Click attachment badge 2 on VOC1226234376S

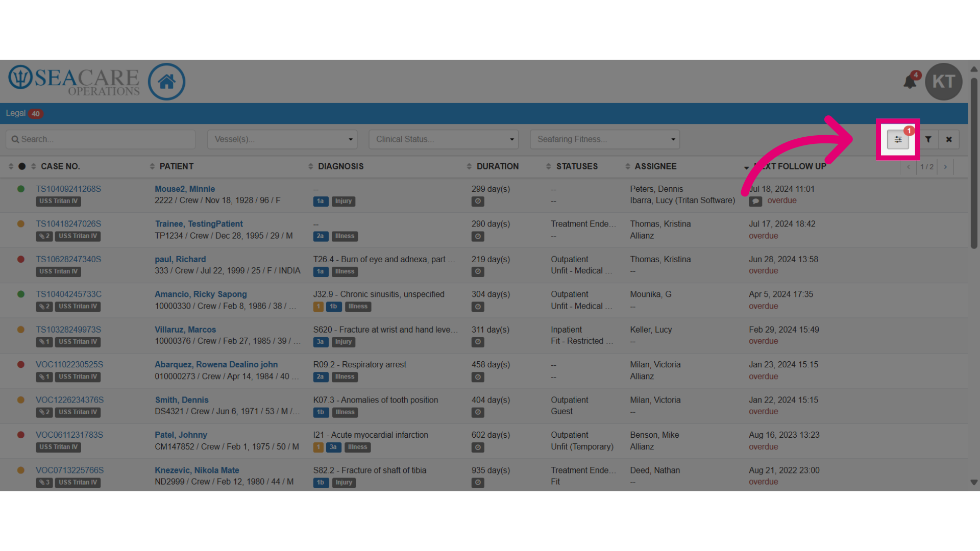[x=44, y=412]
